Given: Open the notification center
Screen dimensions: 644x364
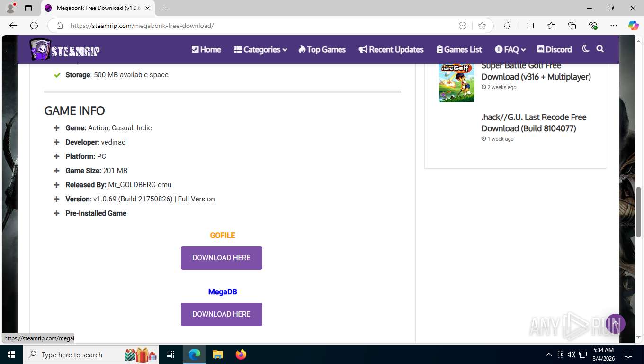Looking at the screenshot, I should coord(628,355).
